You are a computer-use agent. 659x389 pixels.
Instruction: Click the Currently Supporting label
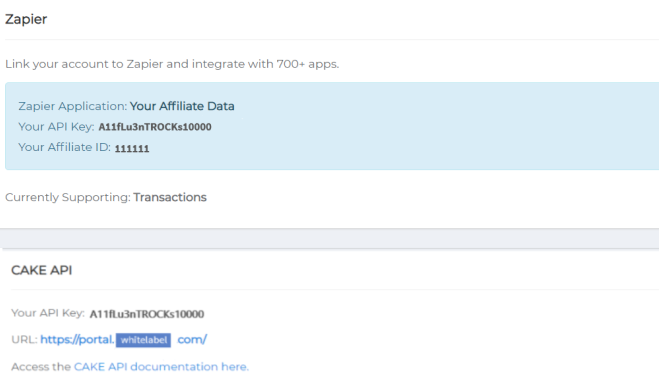(x=68, y=197)
